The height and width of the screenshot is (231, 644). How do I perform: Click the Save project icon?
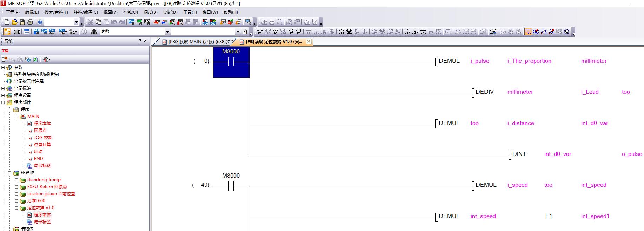tap(22, 22)
